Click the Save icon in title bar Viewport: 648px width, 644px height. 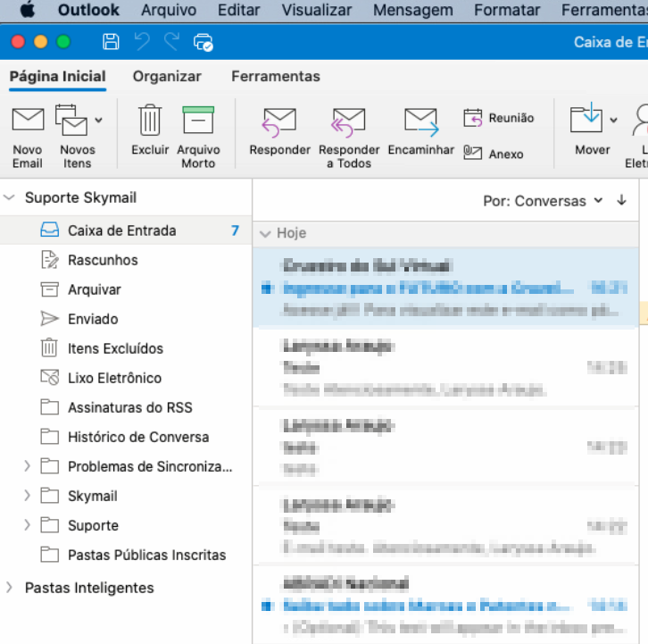pos(111,42)
